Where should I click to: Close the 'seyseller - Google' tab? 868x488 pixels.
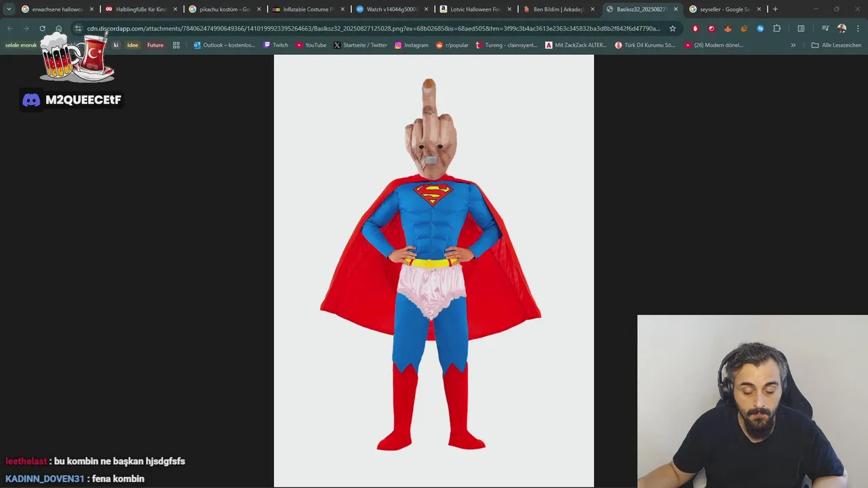coord(759,9)
